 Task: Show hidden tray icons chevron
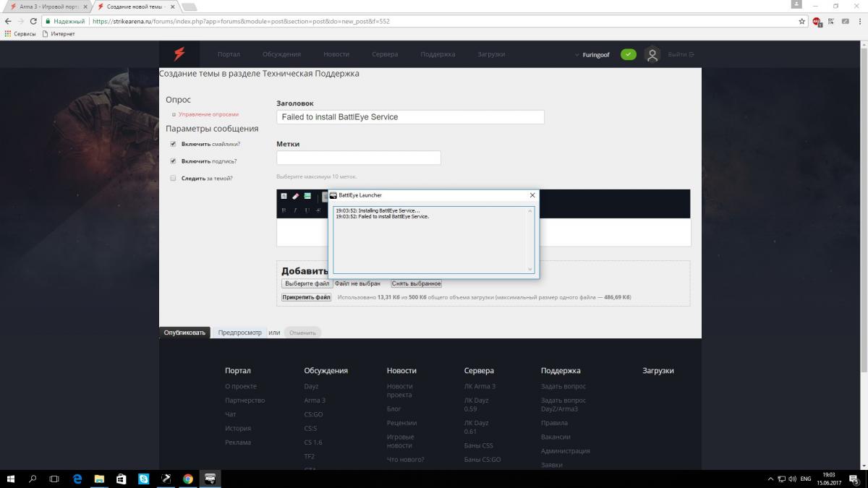pos(770,479)
